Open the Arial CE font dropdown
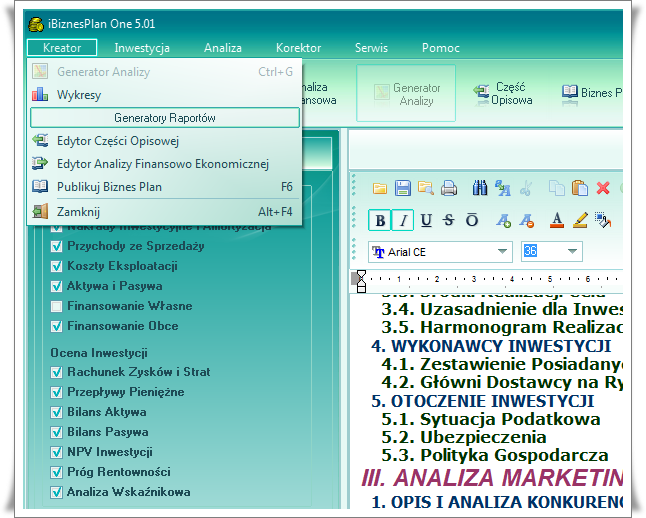Image resolution: width=646 pixels, height=518 pixels. coord(502,252)
